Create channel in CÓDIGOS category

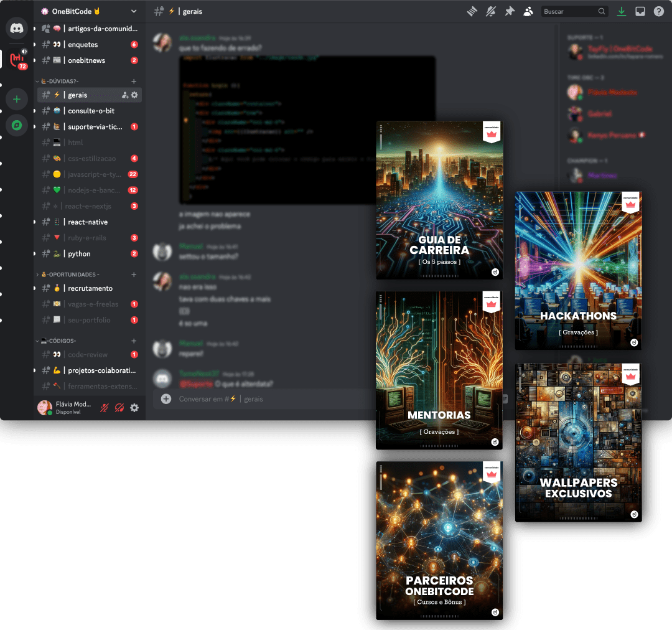[134, 341]
